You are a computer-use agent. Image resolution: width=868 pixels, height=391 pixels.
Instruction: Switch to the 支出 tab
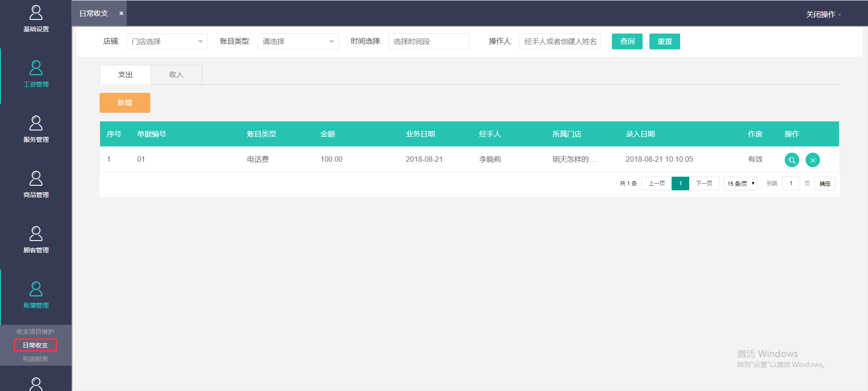(x=125, y=75)
